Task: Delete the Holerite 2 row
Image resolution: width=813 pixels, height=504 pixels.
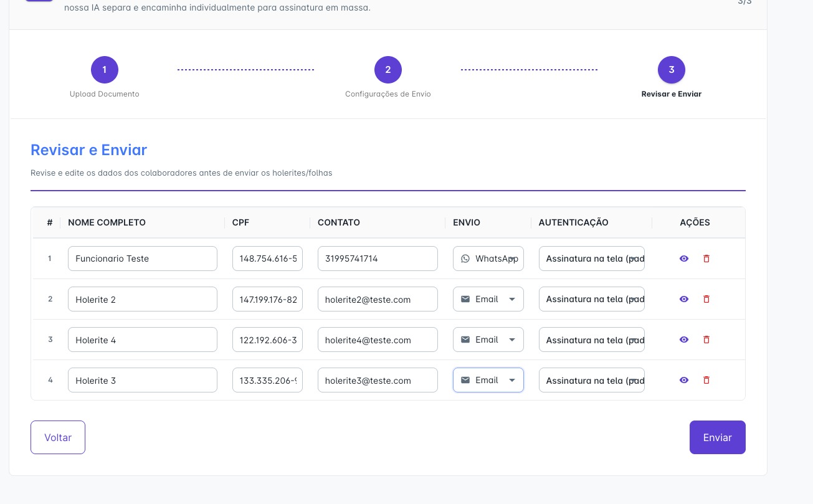Action: pos(706,299)
